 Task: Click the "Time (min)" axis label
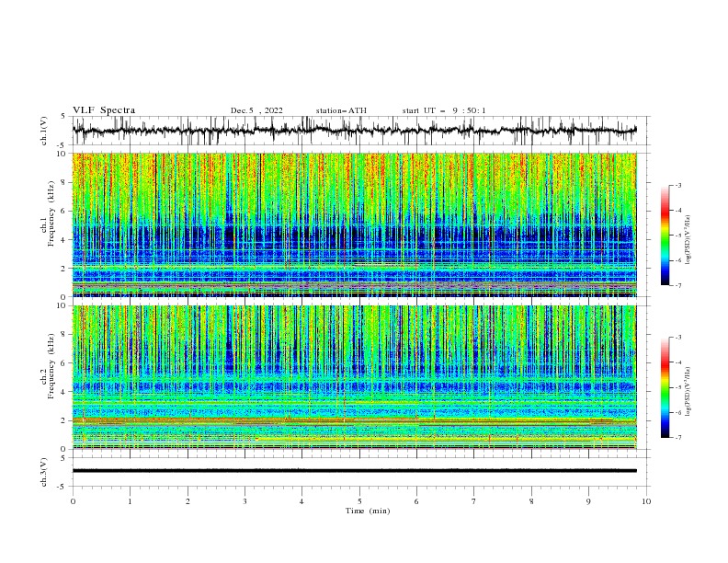pyautogui.click(x=368, y=511)
